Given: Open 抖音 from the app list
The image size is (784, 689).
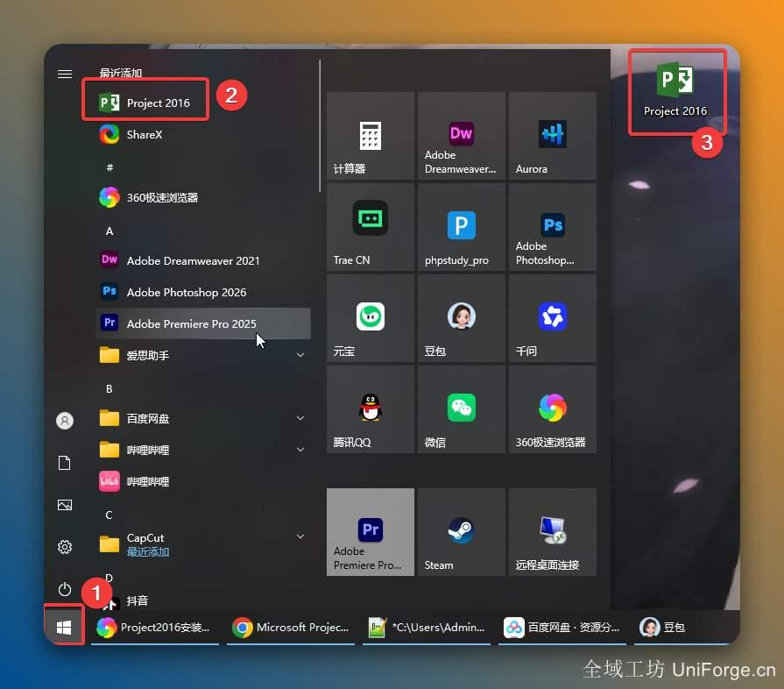Looking at the screenshot, I should tap(203, 600).
